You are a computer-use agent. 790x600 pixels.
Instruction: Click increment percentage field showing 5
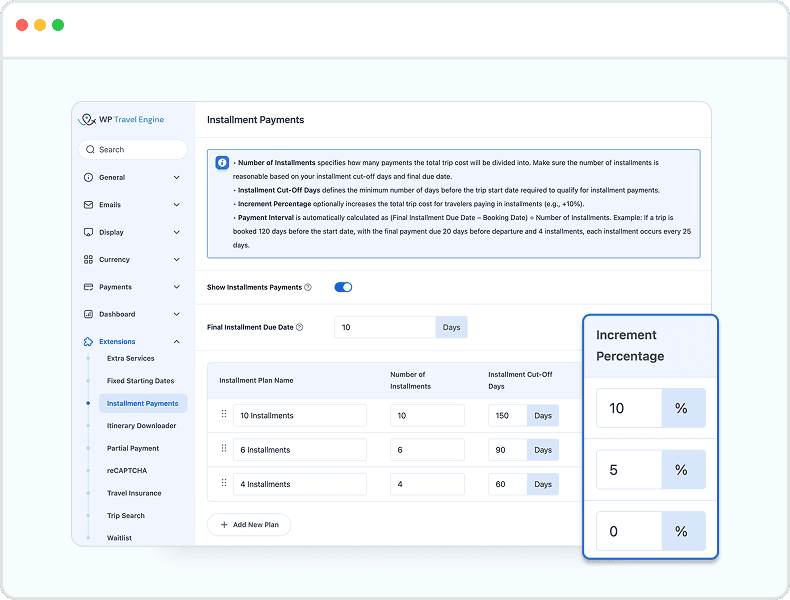click(x=629, y=470)
